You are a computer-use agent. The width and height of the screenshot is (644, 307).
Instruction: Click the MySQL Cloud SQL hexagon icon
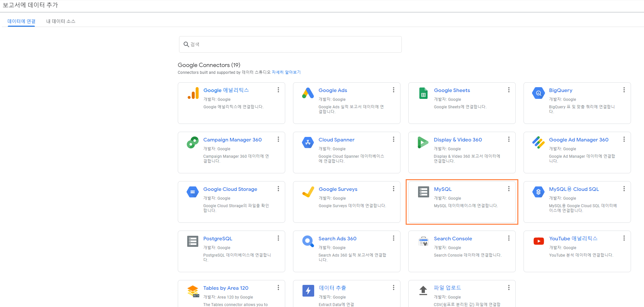539,192
